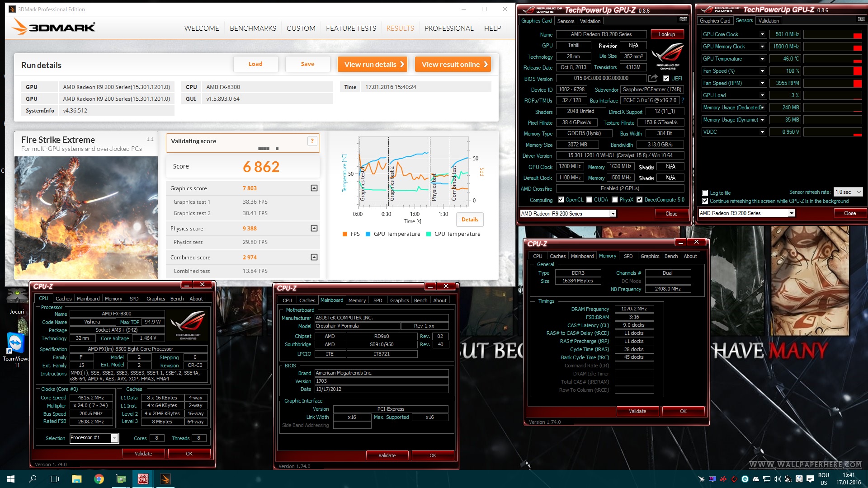
Task: Switch to SPD tab in CPU-Z Memory window
Action: click(628, 256)
